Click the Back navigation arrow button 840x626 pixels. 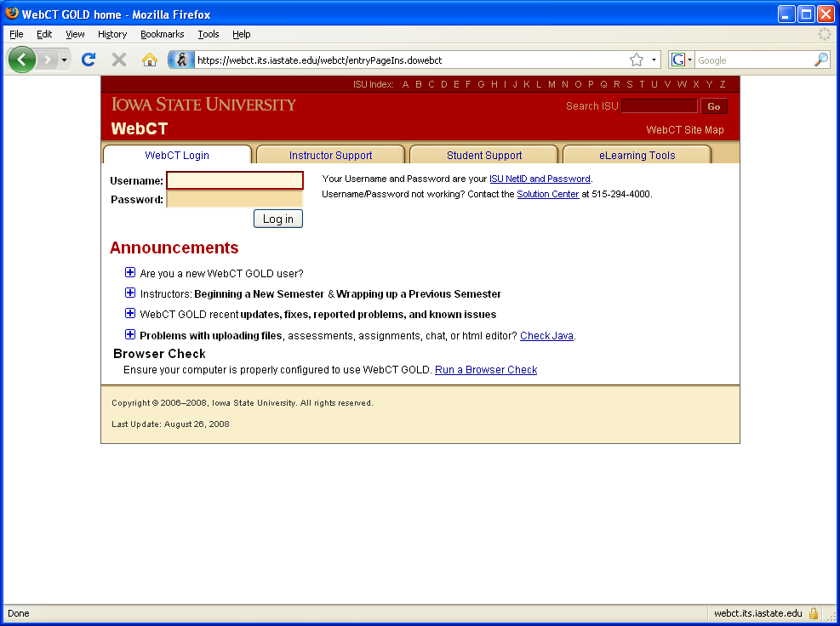coord(22,60)
